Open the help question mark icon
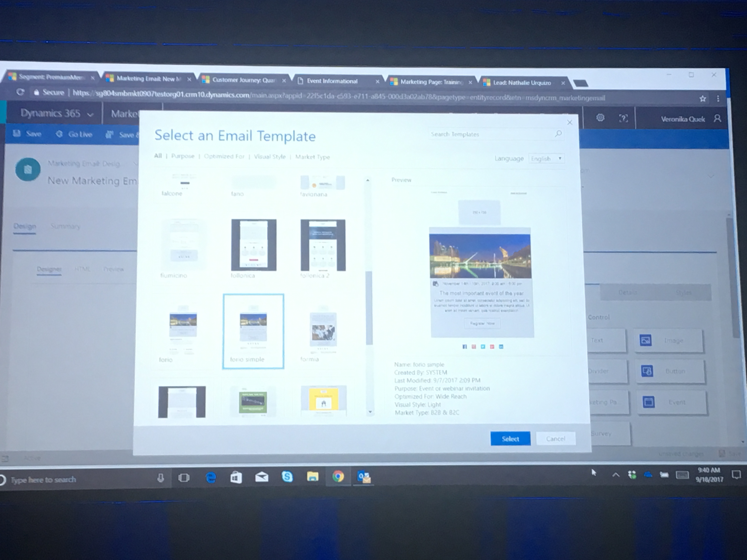Screen dimensions: 747x560 [x=623, y=118]
